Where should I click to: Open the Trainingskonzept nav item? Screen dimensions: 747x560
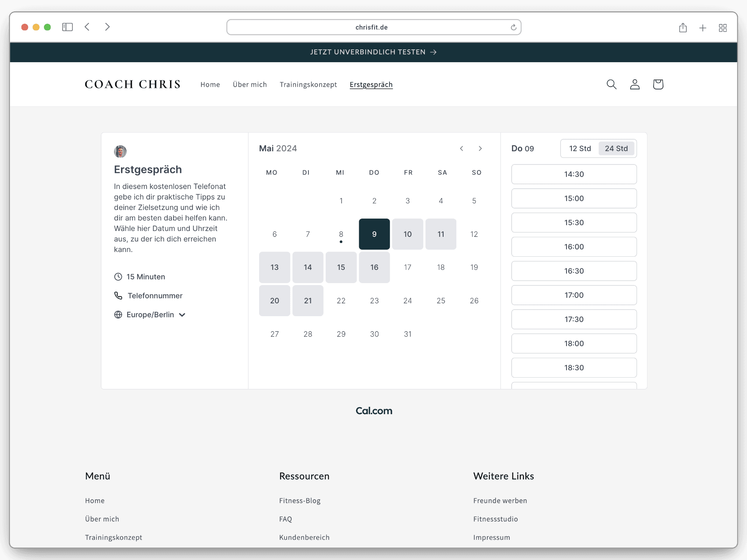click(308, 84)
